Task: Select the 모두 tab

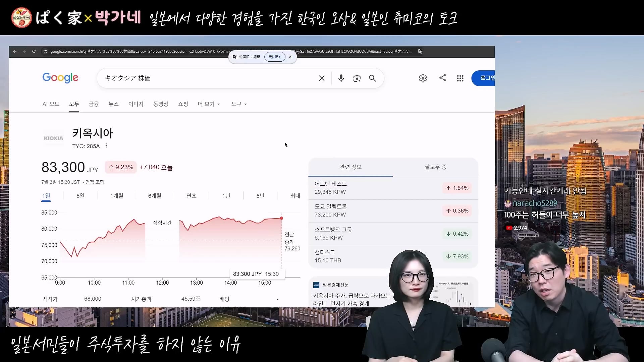Action: click(x=74, y=104)
